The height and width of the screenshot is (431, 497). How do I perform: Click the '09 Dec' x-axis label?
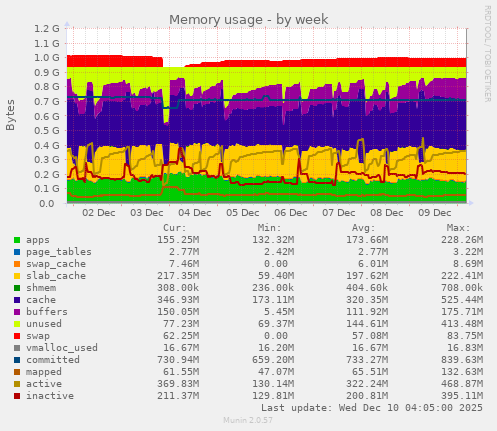click(x=435, y=213)
